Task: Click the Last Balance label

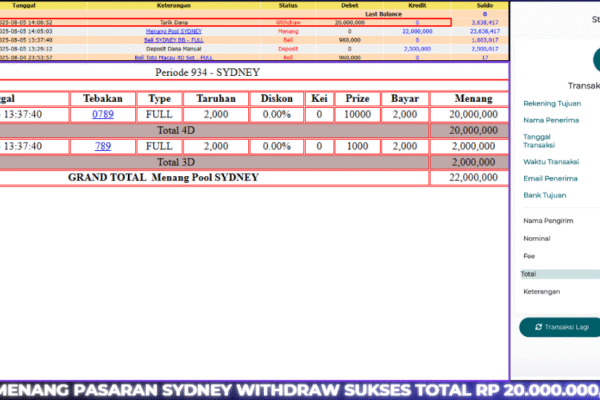Action: 383,14
